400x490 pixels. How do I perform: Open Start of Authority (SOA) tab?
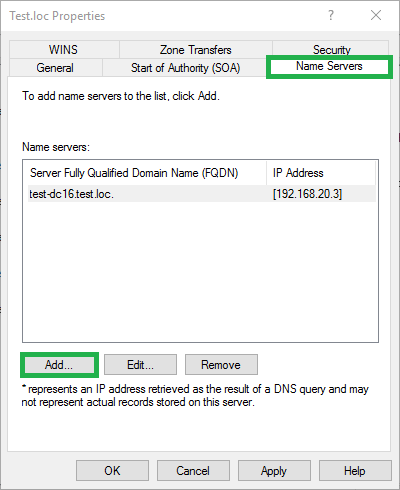tap(185, 68)
